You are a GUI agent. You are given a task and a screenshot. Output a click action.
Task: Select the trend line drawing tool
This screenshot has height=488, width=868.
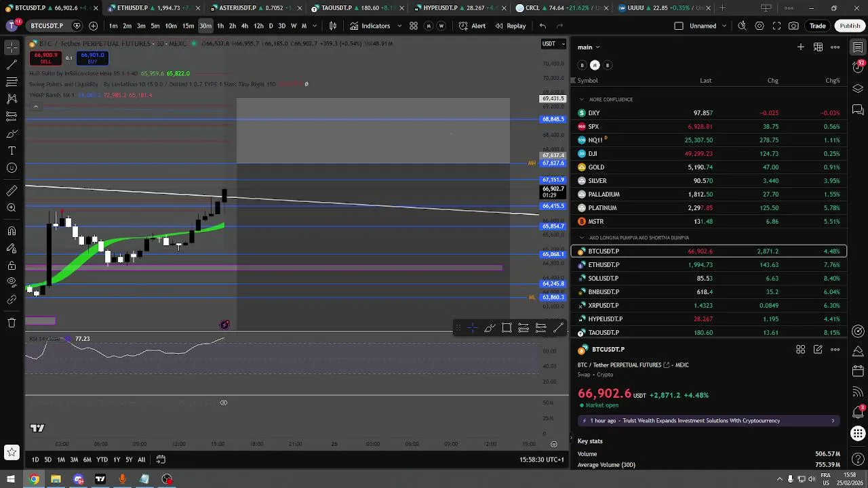(x=12, y=65)
